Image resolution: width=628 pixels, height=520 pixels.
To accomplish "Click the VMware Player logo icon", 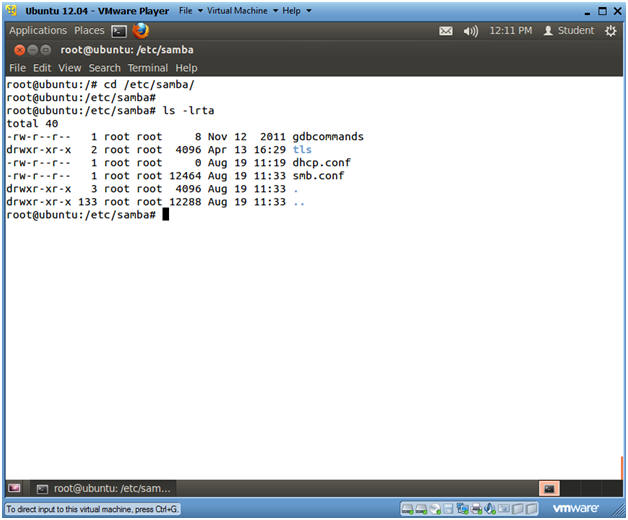I will click(x=12, y=10).
